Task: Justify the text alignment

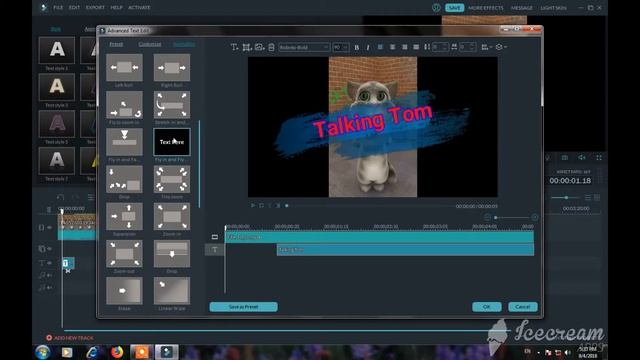Action: point(416,47)
